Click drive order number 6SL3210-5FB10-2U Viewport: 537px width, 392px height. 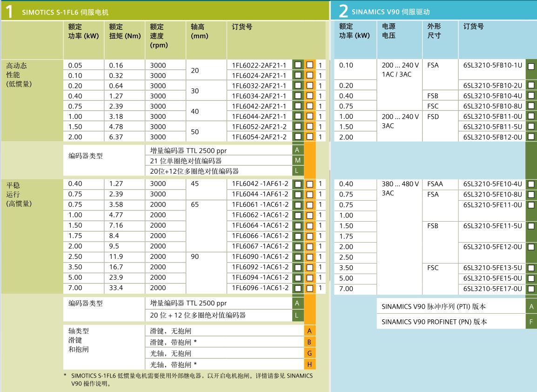pyautogui.click(x=492, y=85)
